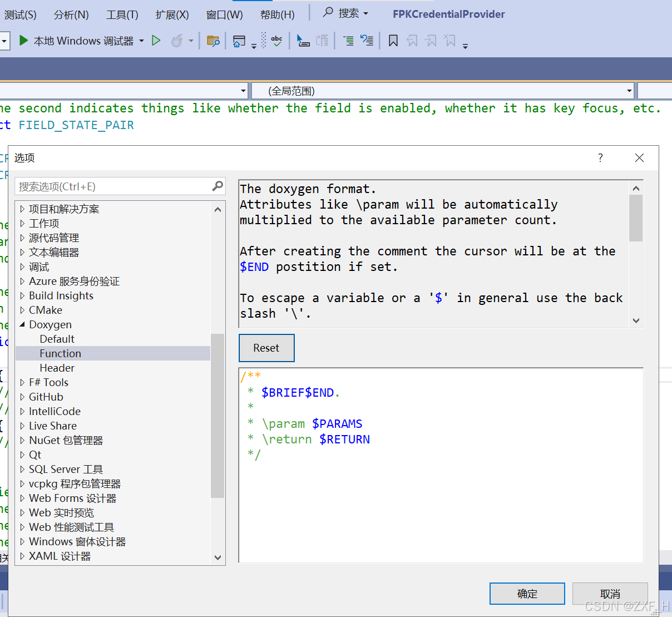This screenshot has height=617, width=672.
Task: Click in the Doxygen comment template editor
Action: click(441, 465)
